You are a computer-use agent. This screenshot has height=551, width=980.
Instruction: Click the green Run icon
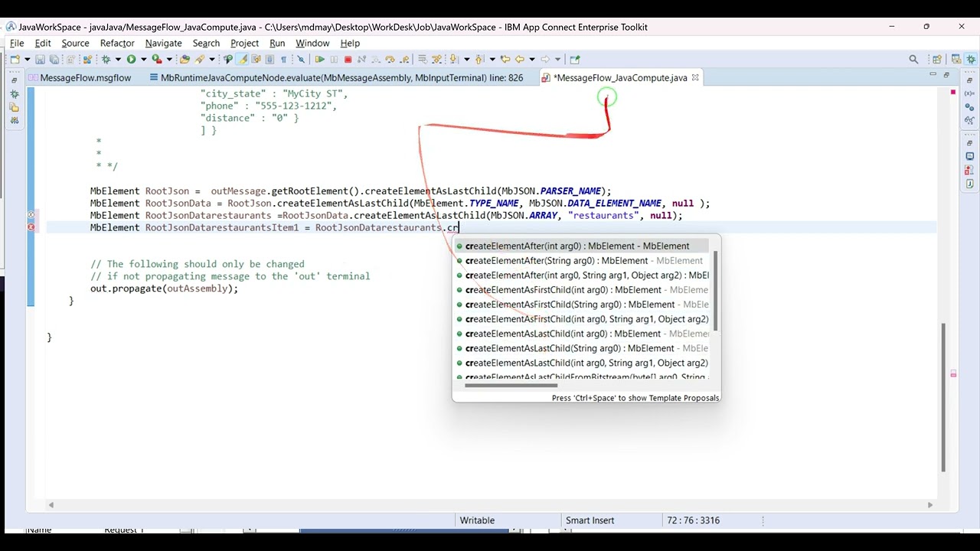tap(131, 59)
